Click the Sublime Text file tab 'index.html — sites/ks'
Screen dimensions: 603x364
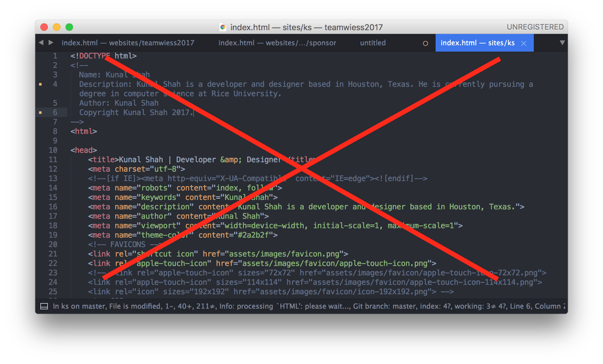482,43
